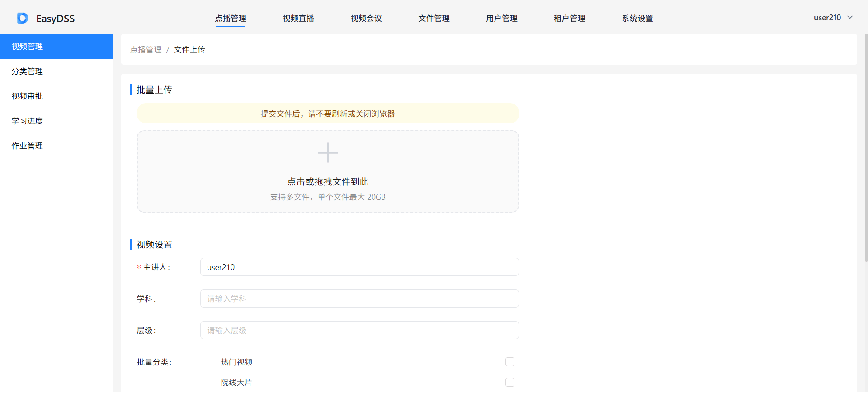The height and width of the screenshot is (393, 868).
Task: Click the 主讲人 input field
Action: (x=359, y=267)
